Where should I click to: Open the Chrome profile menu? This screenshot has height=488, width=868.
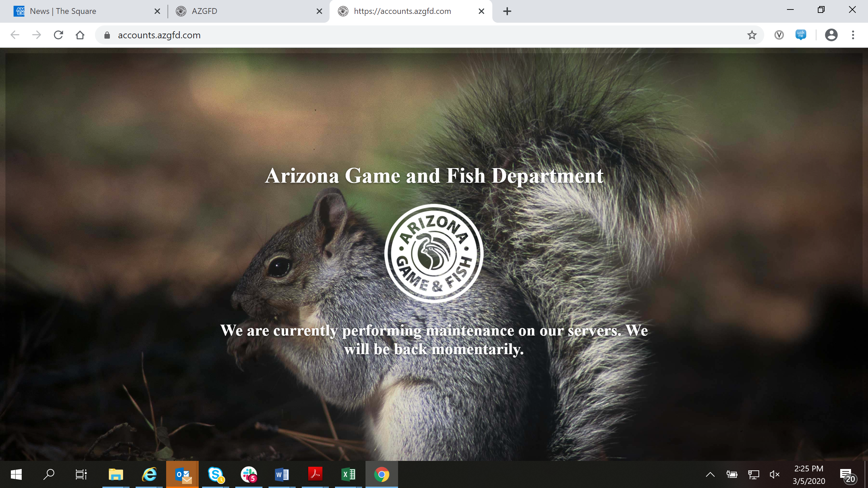click(831, 35)
